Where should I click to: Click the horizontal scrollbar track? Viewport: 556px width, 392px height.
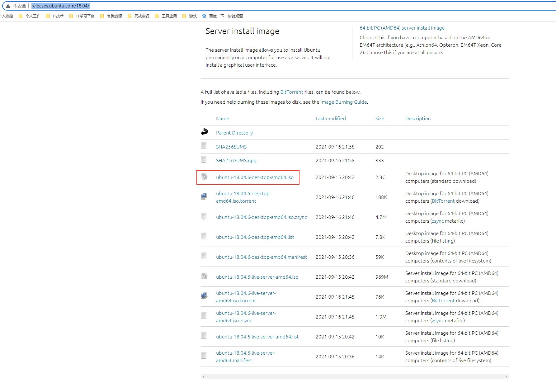coord(355,377)
